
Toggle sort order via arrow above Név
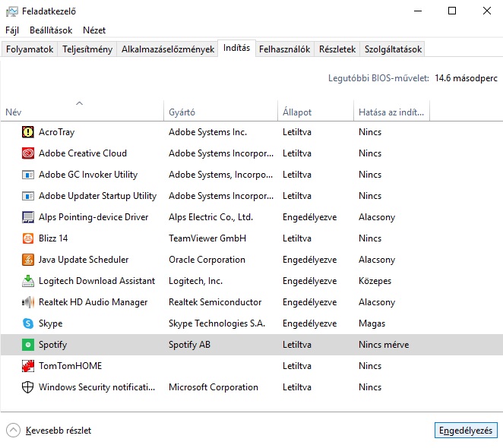tap(80, 103)
